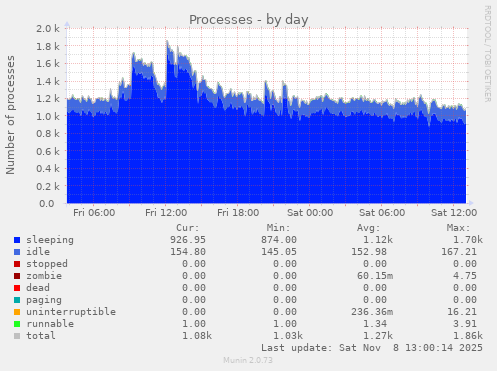Click the 'idle' legend label

coord(38,252)
